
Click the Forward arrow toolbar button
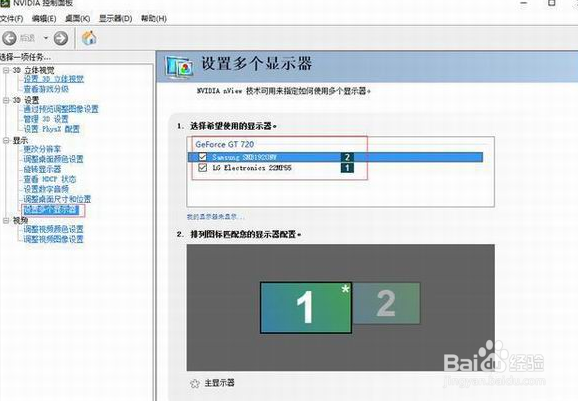pos(61,38)
